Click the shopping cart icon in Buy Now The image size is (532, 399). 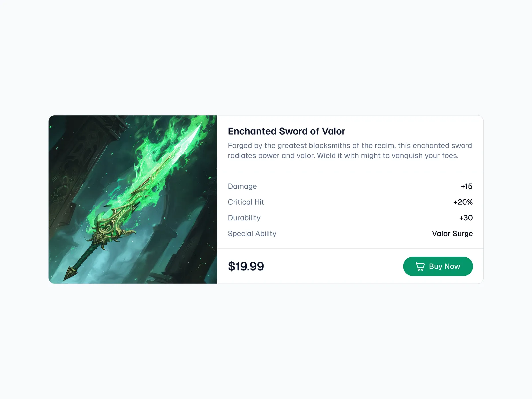tap(420, 266)
